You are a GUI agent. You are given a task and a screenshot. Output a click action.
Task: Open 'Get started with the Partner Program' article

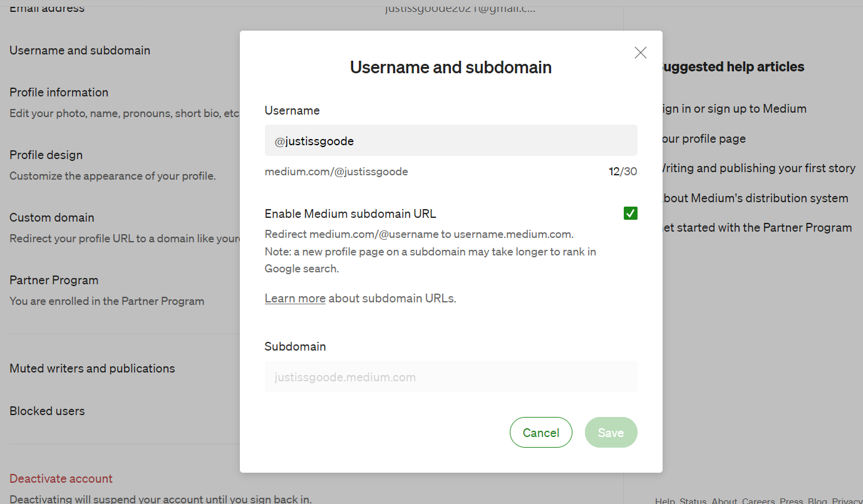click(x=756, y=227)
